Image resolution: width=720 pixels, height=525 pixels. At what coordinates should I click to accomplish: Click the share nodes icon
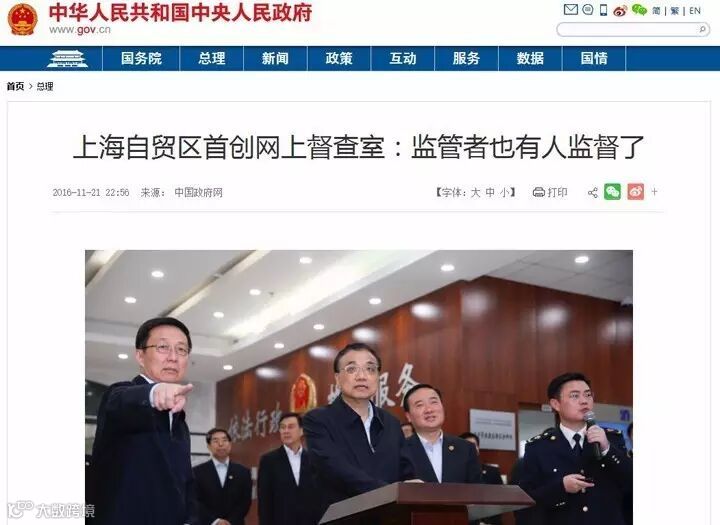[x=593, y=192]
